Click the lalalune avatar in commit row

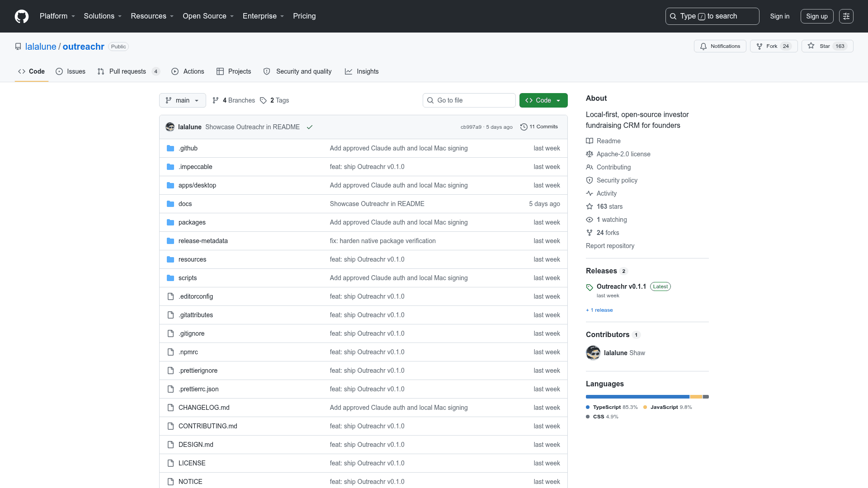170,127
